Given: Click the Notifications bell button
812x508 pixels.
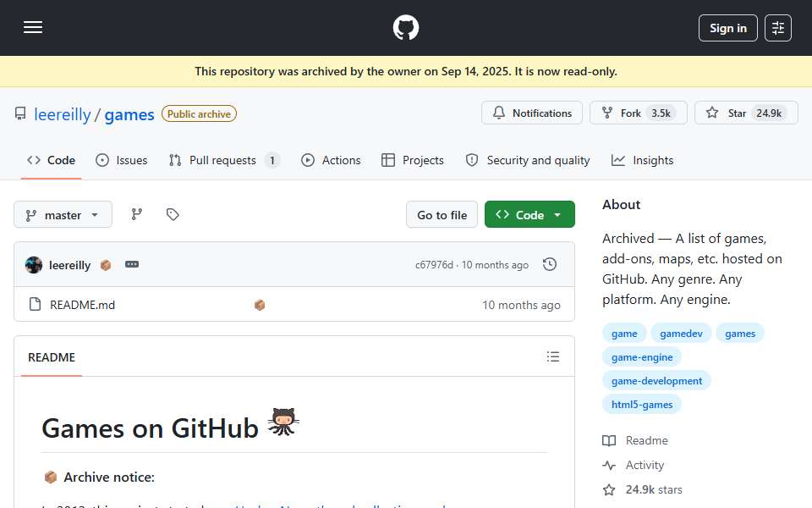Looking at the screenshot, I should tap(532, 113).
